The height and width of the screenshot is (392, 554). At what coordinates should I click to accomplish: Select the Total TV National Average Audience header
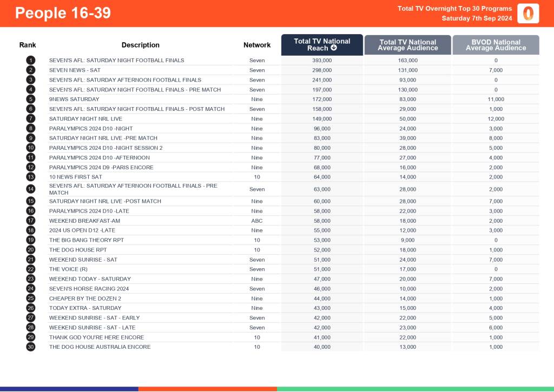(x=408, y=45)
